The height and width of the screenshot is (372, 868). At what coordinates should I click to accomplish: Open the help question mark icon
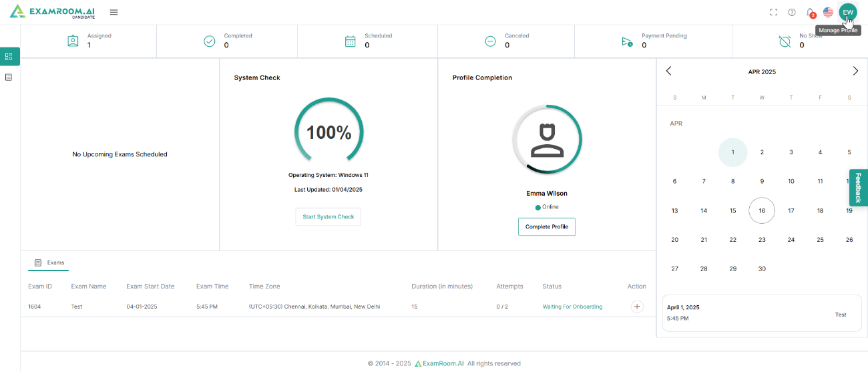(x=792, y=12)
